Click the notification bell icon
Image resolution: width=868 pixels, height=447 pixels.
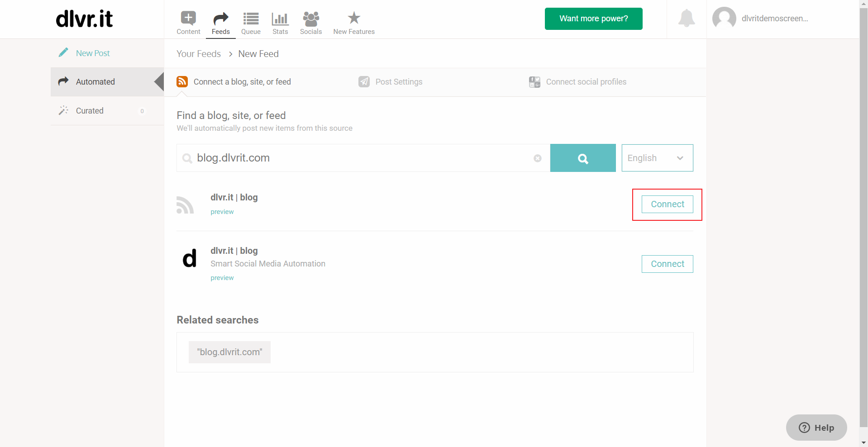click(687, 19)
